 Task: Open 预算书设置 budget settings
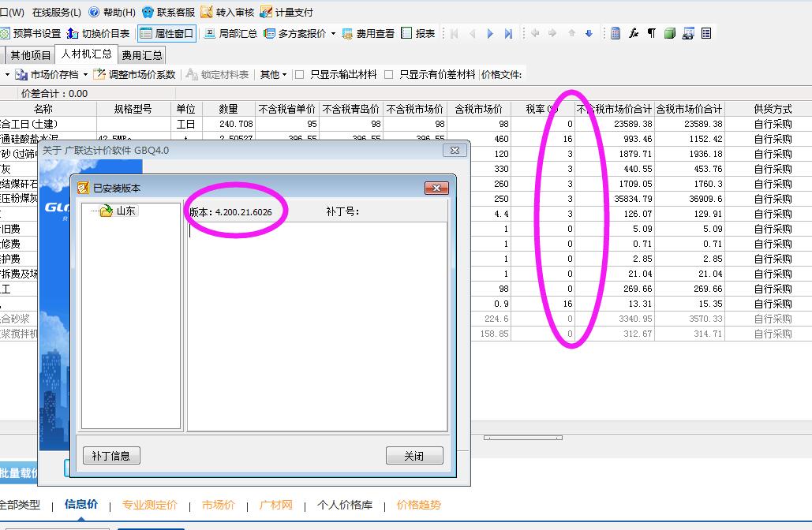pyautogui.click(x=31, y=34)
